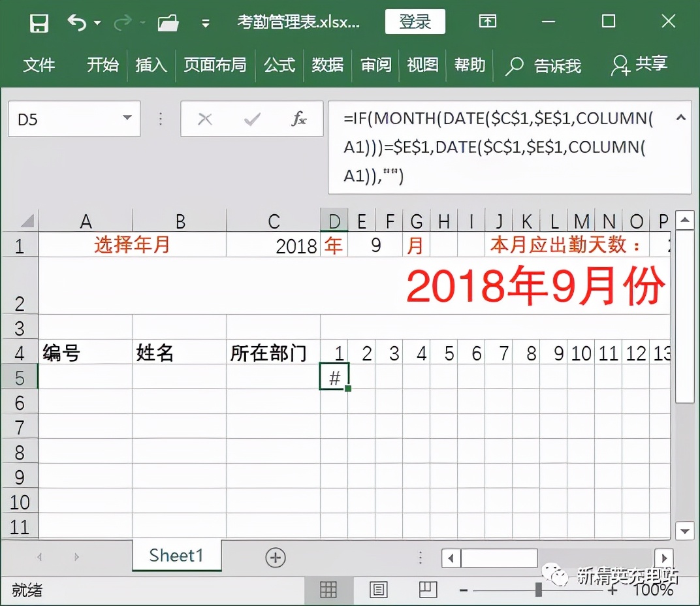Open the Name Box dropdown
This screenshot has height=606, width=700.
pos(128,119)
